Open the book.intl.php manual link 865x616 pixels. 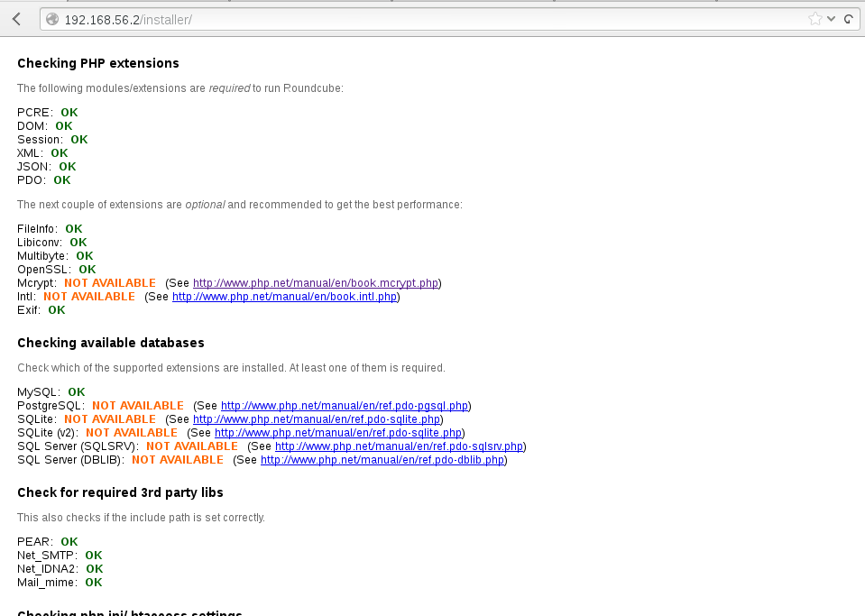(x=284, y=297)
